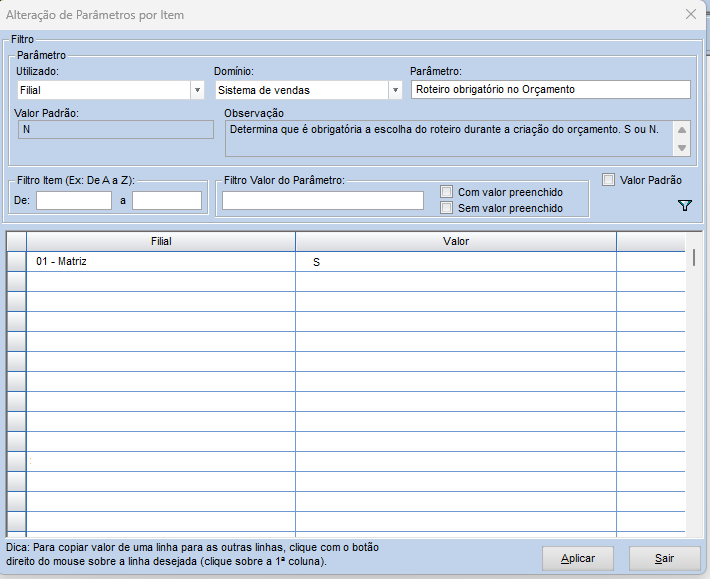Open the Utilizado dropdown showing Filial
This screenshot has height=579, width=711.
[197, 90]
